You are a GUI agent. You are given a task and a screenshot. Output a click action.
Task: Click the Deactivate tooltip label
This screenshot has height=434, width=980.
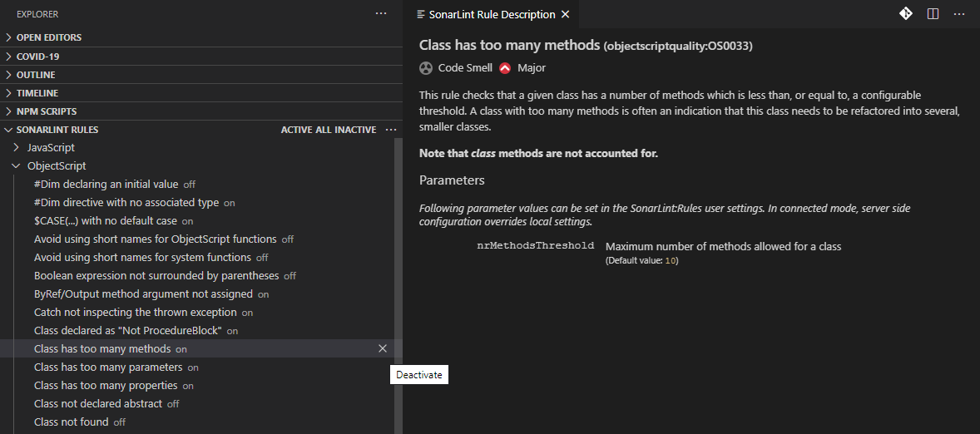(x=418, y=375)
